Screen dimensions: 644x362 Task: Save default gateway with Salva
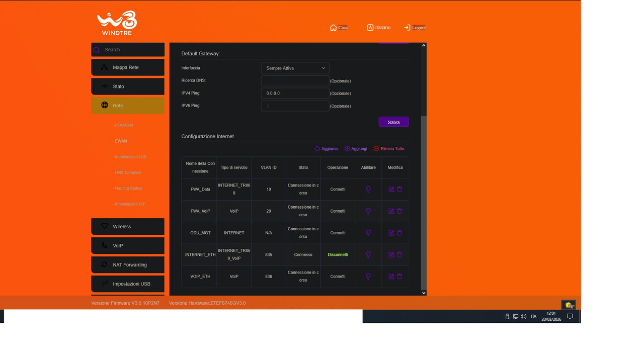pyautogui.click(x=393, y=122)
